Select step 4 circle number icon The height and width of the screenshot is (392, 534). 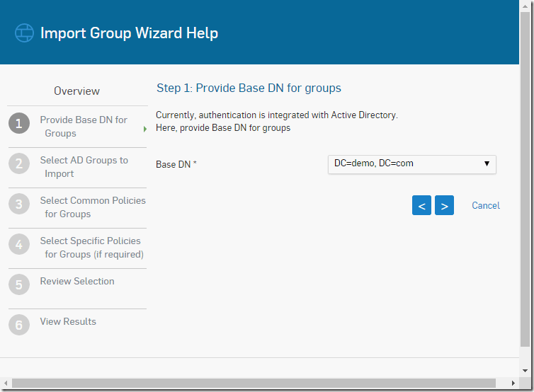(19, 244)
